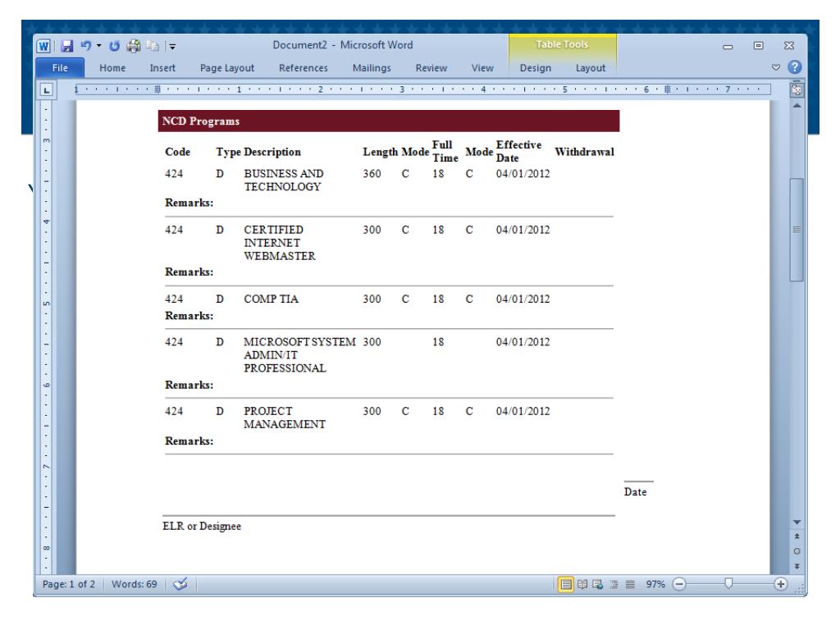This screenshot has width=840, height=630.
Task: Switch to Full Screen Reading view
Action: tap(582, 584)
